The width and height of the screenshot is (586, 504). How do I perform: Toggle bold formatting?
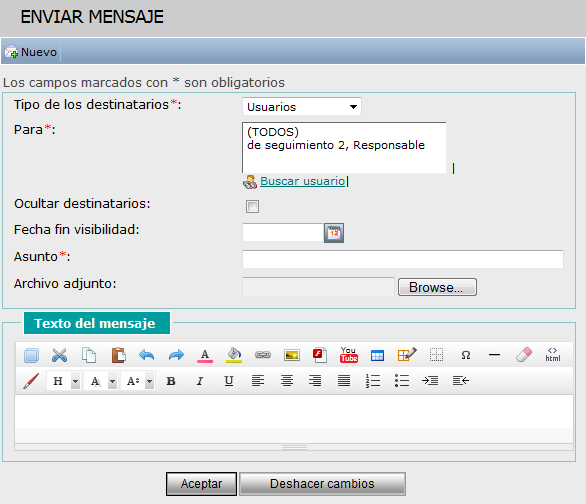[x=171, y=381]
